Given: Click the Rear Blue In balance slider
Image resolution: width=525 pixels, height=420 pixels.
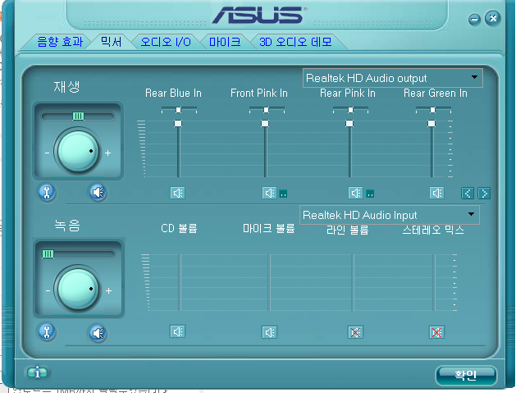Looking at the screenshot, I should click(179, 110).
